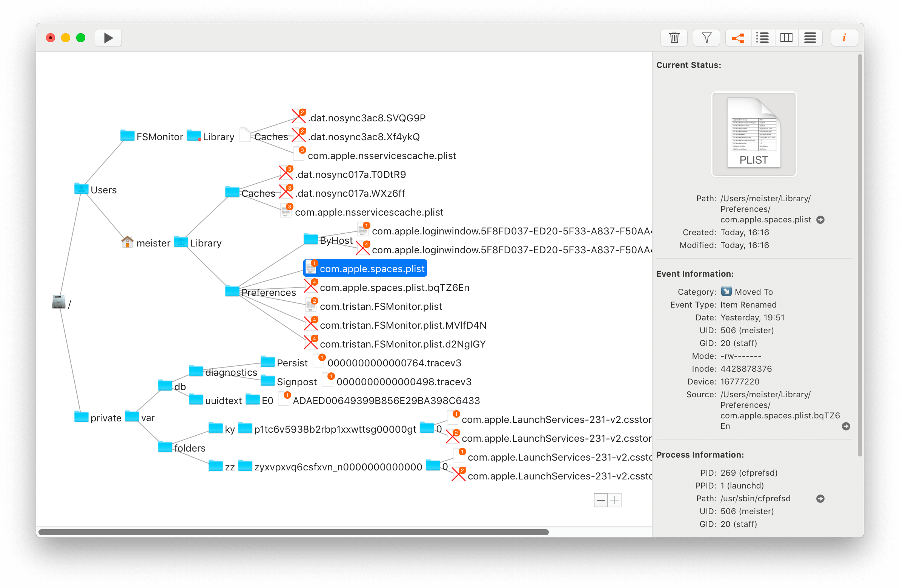Select the root disk node
Image resolution: width=900 pixels, height=588 pixels.
point(59,302)
